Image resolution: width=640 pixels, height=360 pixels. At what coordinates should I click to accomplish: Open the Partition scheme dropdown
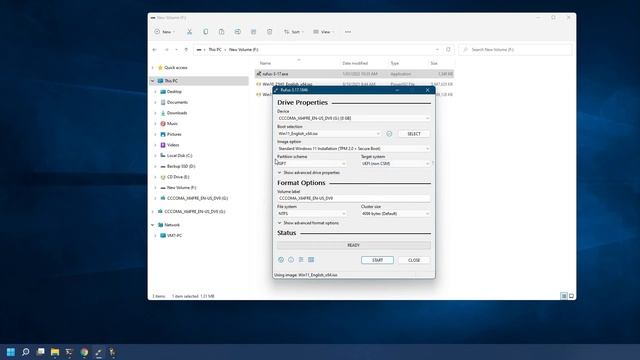click(x=312, y=164)
